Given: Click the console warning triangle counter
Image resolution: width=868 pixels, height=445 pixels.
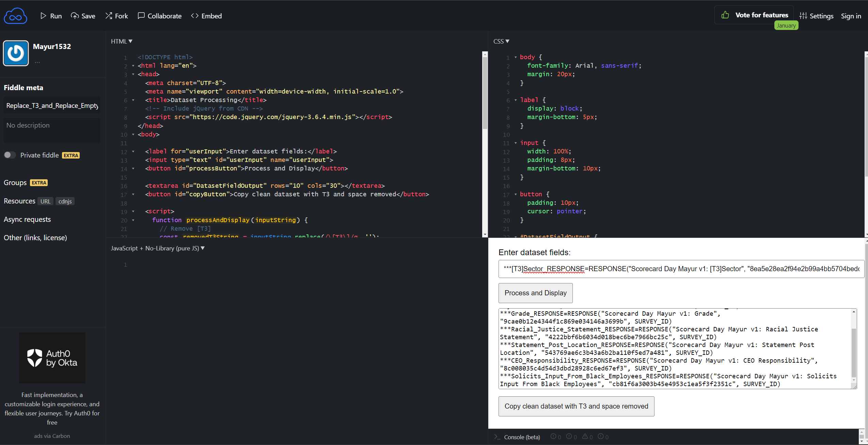Looking at the screenshot, I should coord(585,436).
